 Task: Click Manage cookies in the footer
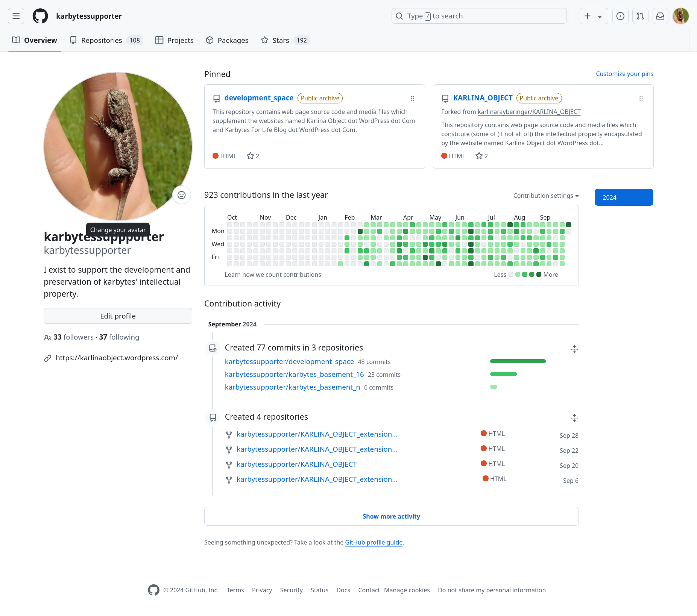(x=407, y=590)
